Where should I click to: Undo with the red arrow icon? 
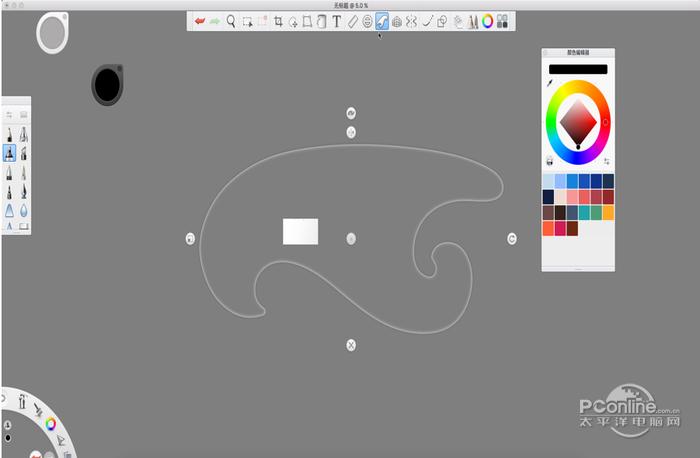pos(200,21)
